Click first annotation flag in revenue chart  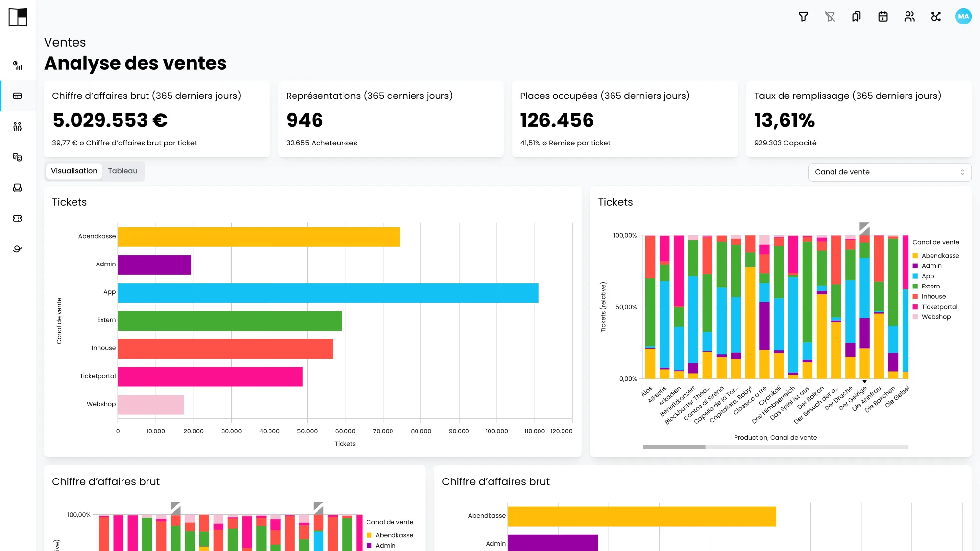[175, 507]
